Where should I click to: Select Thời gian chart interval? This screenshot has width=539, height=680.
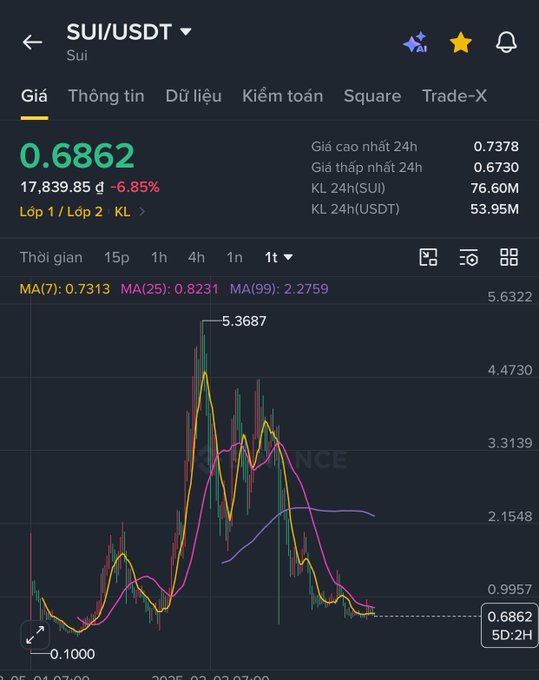pyautogui.click(x=51, y=257)
